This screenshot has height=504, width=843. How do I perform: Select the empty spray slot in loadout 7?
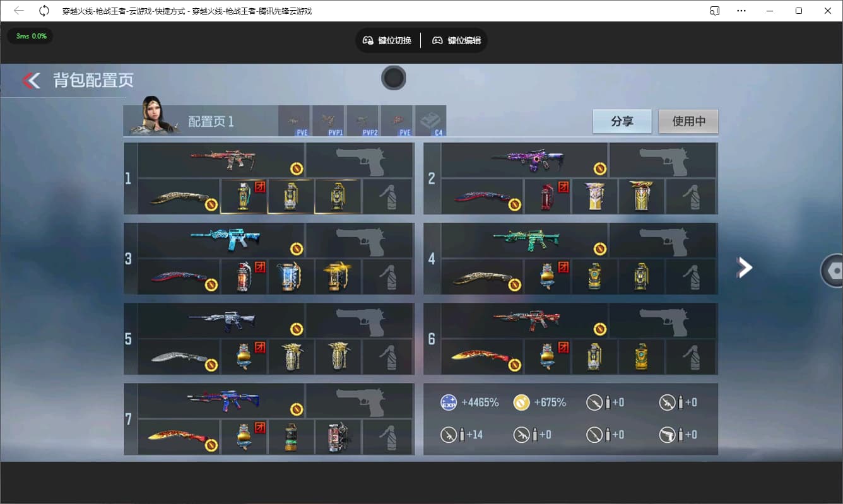point(387,437)
